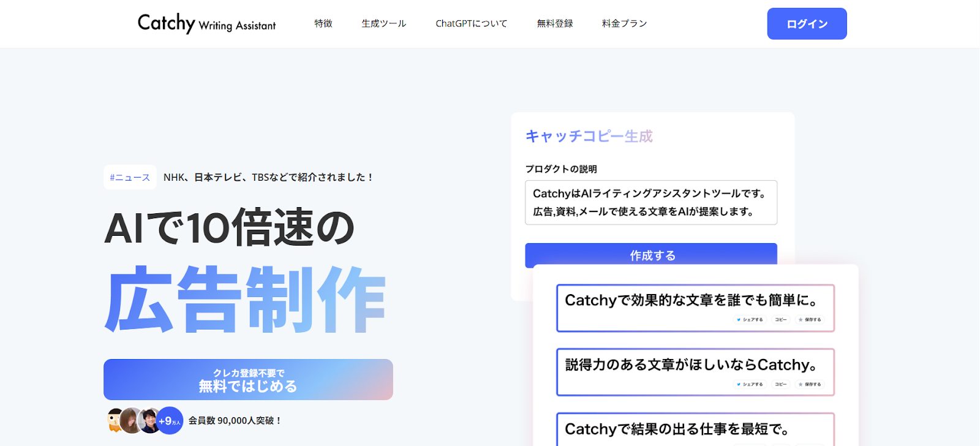The height and width of the screenshot is (446, 980).
Task: Click the #ニュース tag badge
Action: [130, 178]
